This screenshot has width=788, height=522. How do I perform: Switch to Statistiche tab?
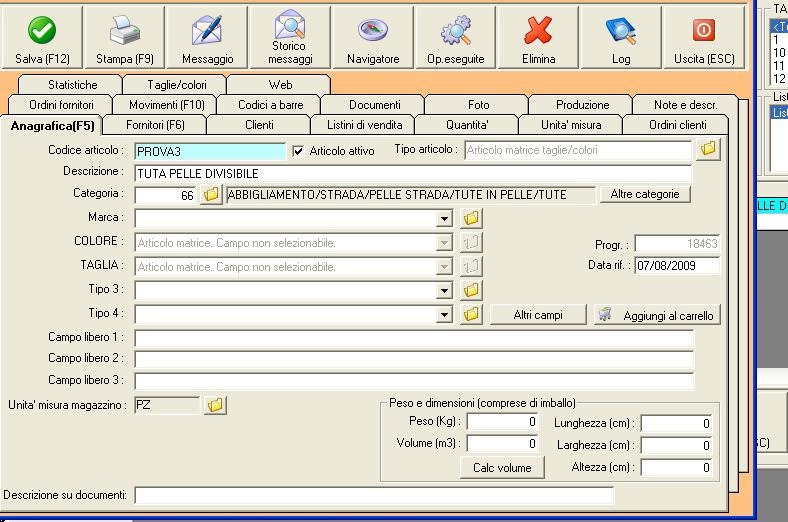72,85
